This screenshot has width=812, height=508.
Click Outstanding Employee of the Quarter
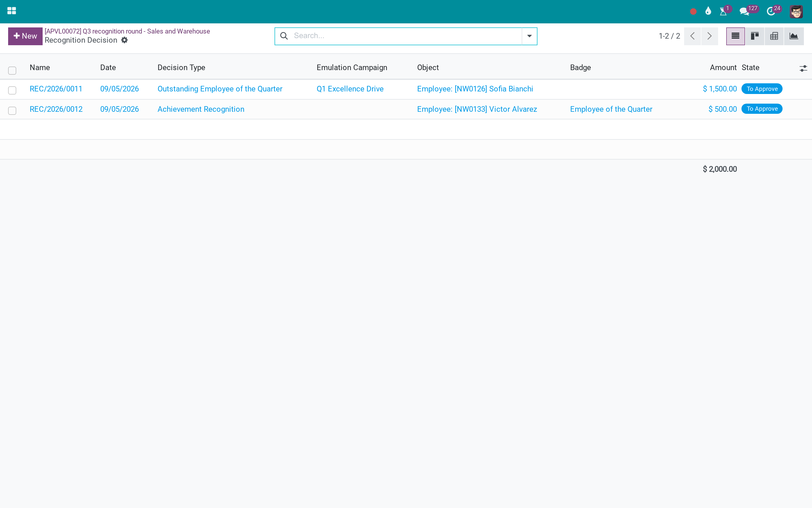(220, 89)
